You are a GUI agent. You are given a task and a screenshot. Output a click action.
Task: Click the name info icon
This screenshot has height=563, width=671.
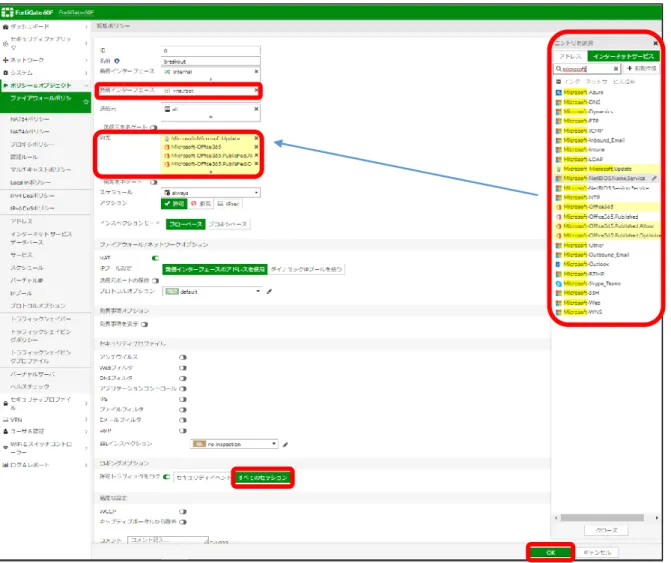[117, 61]
